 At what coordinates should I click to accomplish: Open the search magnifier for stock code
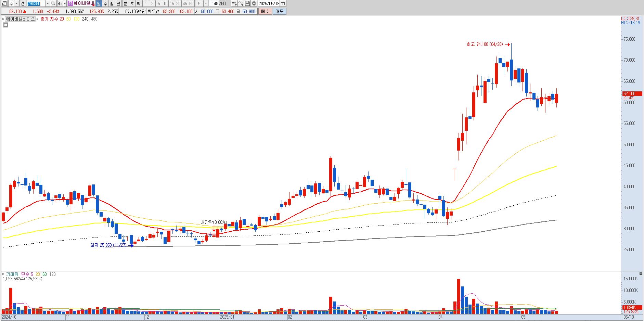coord(53,3)
